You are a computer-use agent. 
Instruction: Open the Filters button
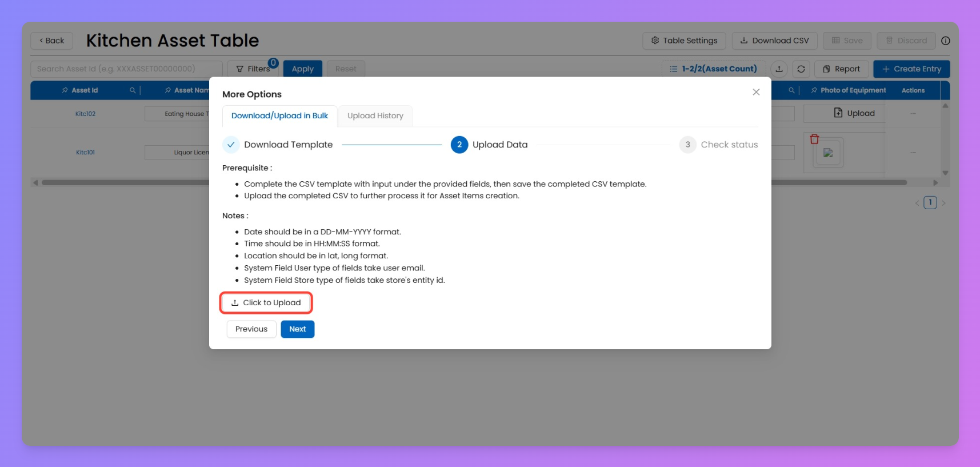tap(253, 69)
